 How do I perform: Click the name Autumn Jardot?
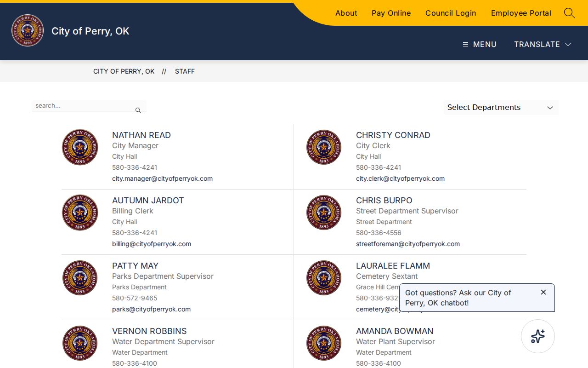[148, 200]
